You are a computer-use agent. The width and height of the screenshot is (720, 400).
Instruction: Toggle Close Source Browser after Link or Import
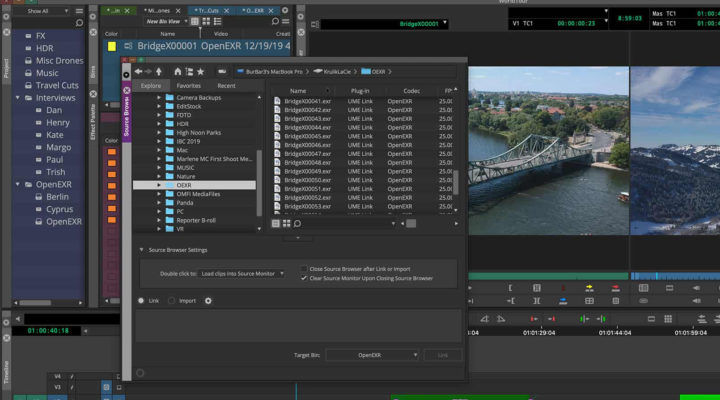tap(304, 269)
